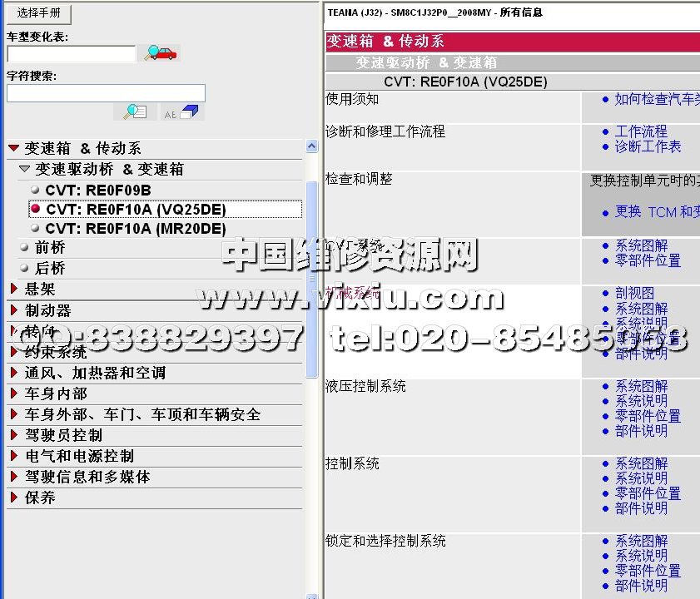The height and width of the screenshot is (599, 700).
Task: Open 零部件位置 link under 锁定和选择控制系统
Action: coord(648,571)
